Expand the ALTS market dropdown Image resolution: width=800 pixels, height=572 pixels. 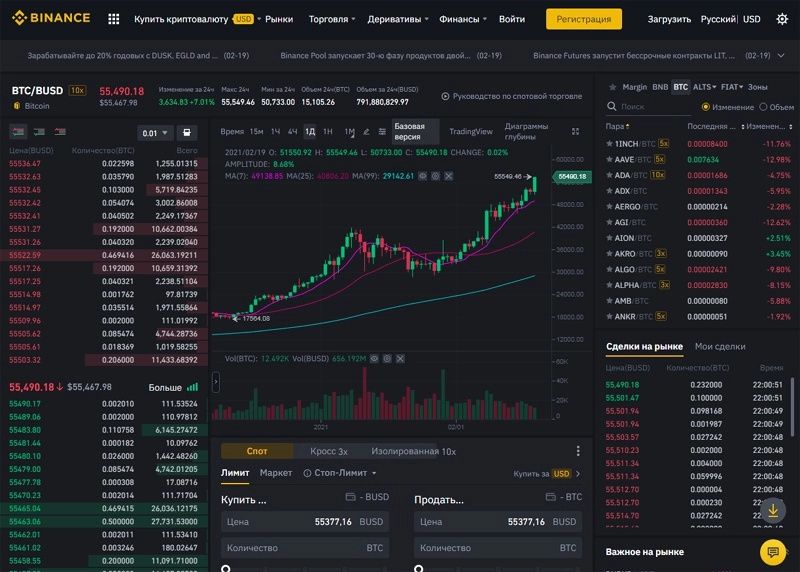[x=705, y=87]
